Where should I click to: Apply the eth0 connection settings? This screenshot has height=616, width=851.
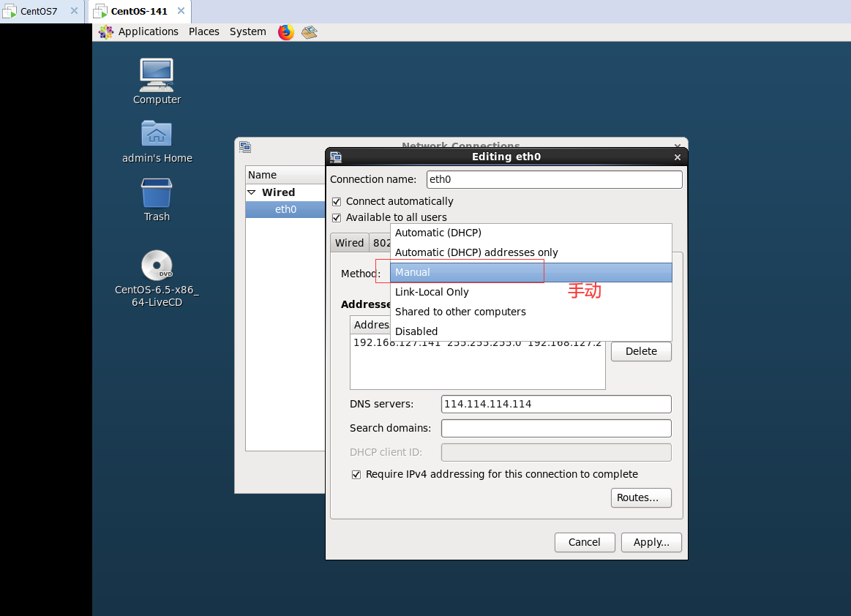coord(651,542)
